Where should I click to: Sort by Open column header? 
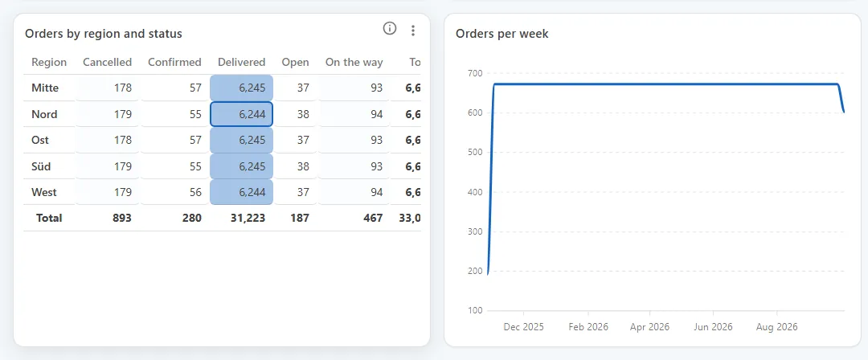tap(295, 62)
